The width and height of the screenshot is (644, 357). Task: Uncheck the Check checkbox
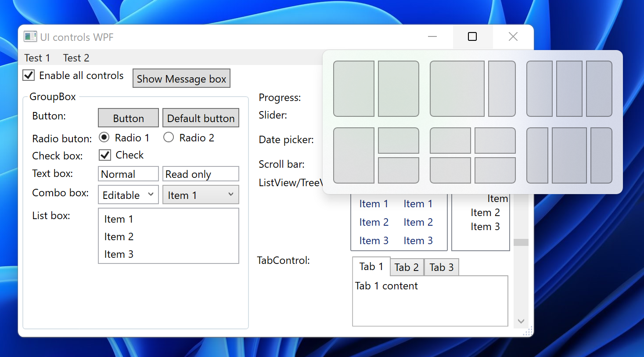point(104,155)
